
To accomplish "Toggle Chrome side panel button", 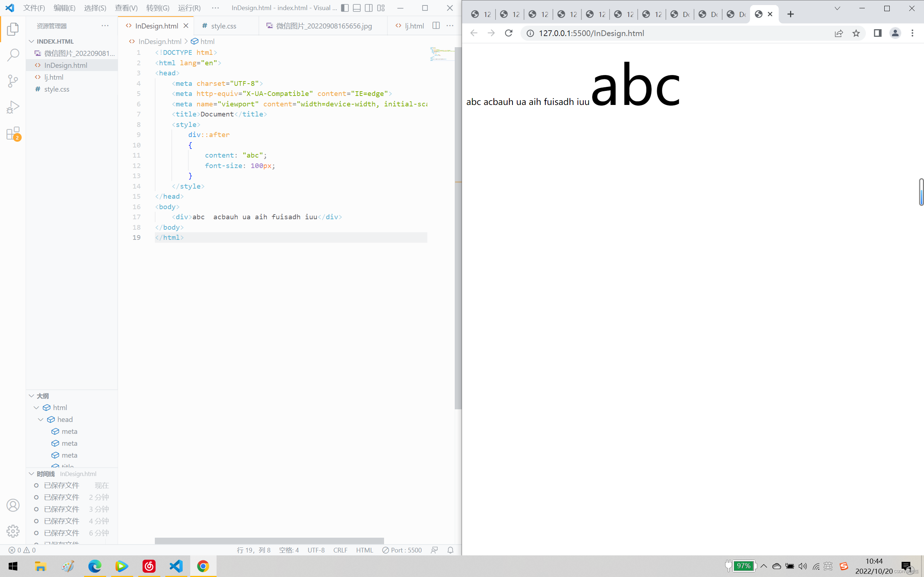I will pyautogui.click(x=877, y=33).
